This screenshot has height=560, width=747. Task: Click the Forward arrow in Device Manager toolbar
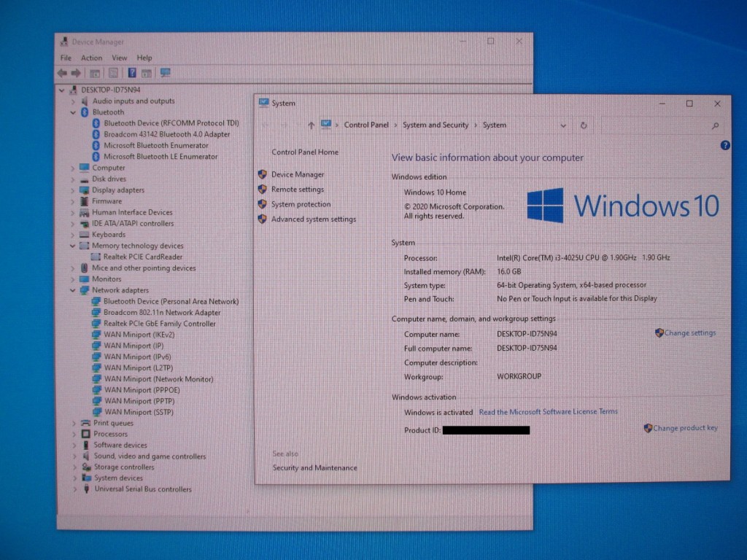76,73
